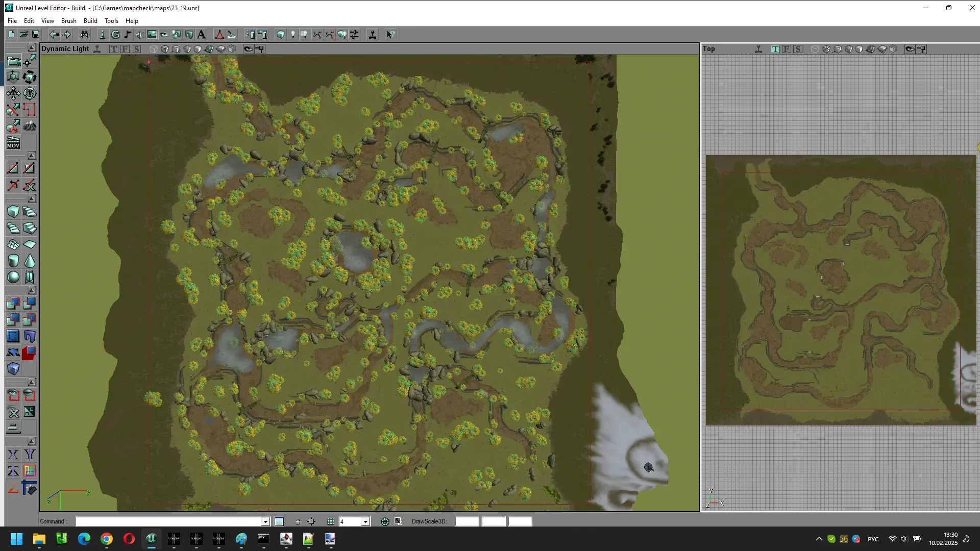980x551 pixels.
Task: Select the Cylinder brush builder
Action: pos(13,261)
